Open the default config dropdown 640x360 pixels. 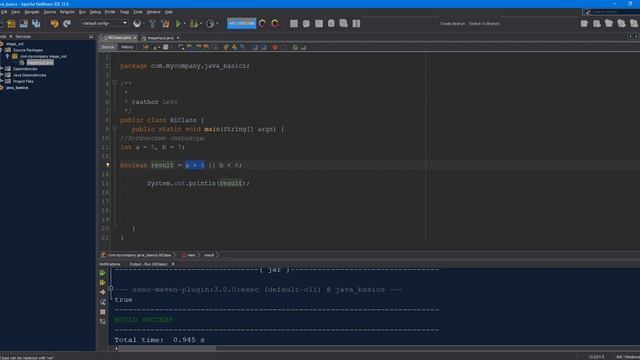(x=104, y=23)
